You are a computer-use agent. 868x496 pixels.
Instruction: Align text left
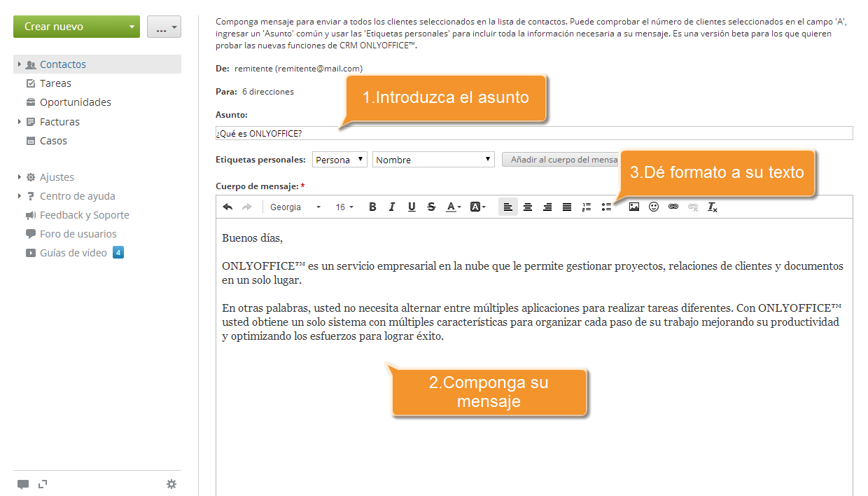(x=508, y=207)
